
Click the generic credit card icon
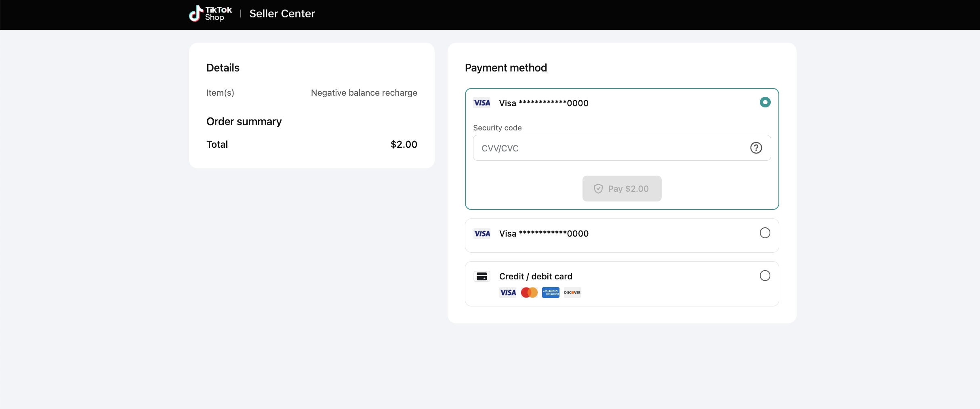click(x=482, y=277)
